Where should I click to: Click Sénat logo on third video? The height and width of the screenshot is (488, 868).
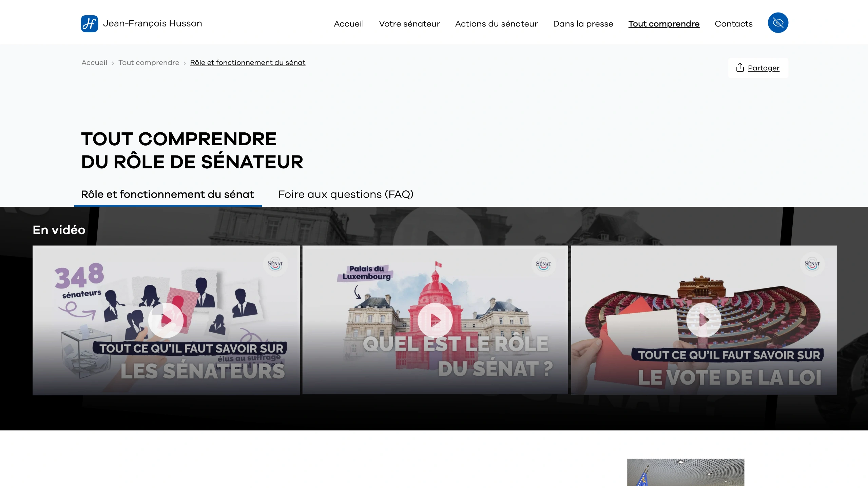point(812,264)
